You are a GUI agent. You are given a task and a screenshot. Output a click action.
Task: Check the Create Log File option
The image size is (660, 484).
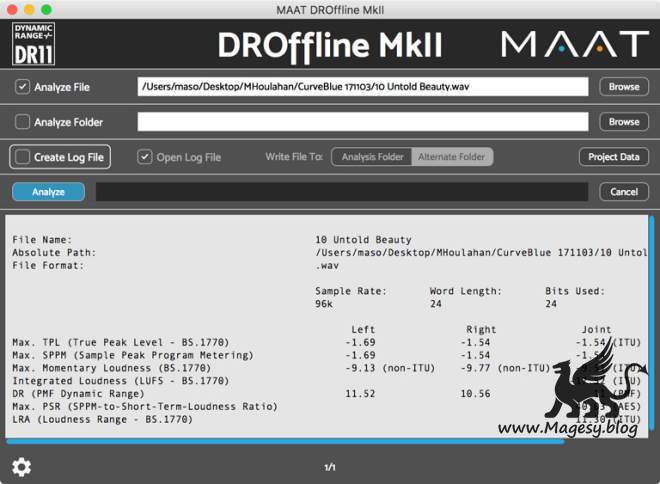pyautogui.click(x=22, y=157)
